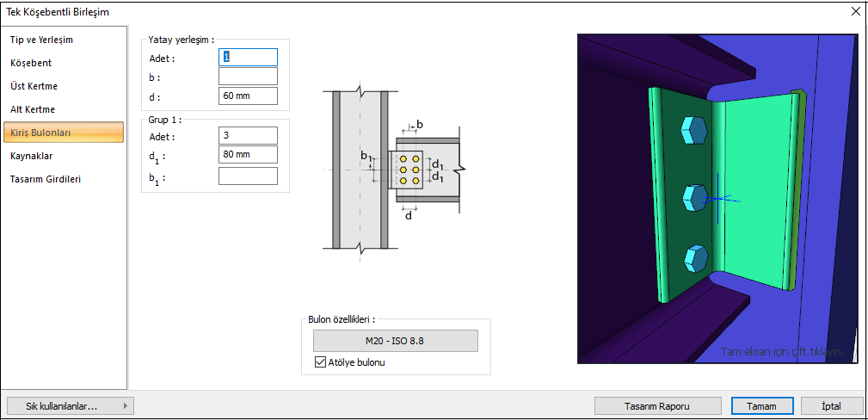Click the empty b input field
The width and height of the screenshot is (868, 420).
tap(248, 77)
